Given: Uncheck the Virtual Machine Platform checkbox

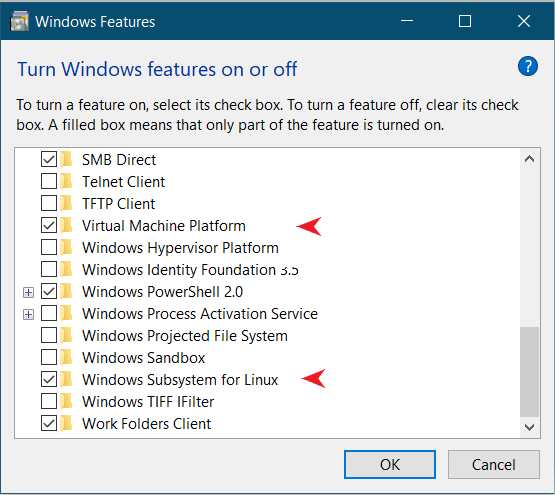Looking at the screenshot, I should pyautogui.click(x=49, y=225).
